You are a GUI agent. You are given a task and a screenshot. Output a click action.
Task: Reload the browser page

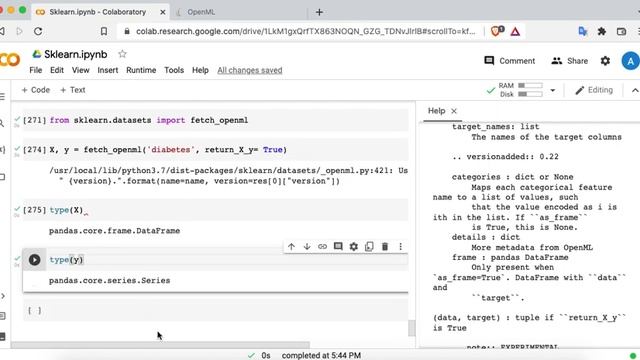click(x=38, y=31)
